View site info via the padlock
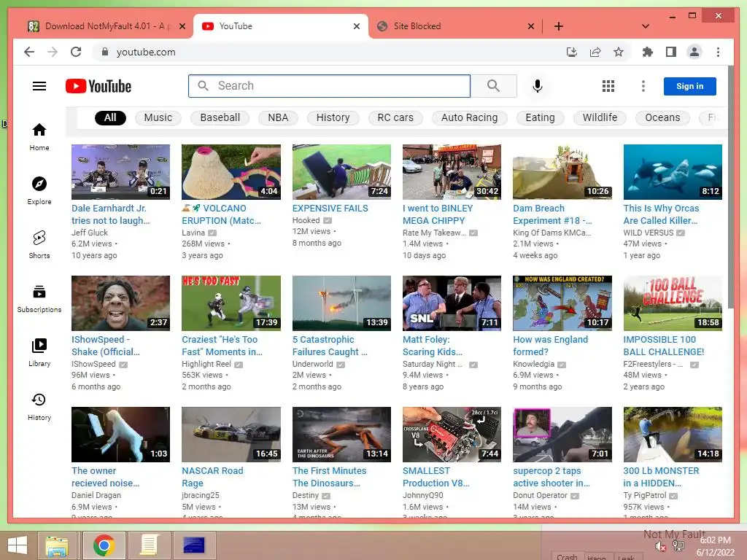 click(x=105, y=52)
